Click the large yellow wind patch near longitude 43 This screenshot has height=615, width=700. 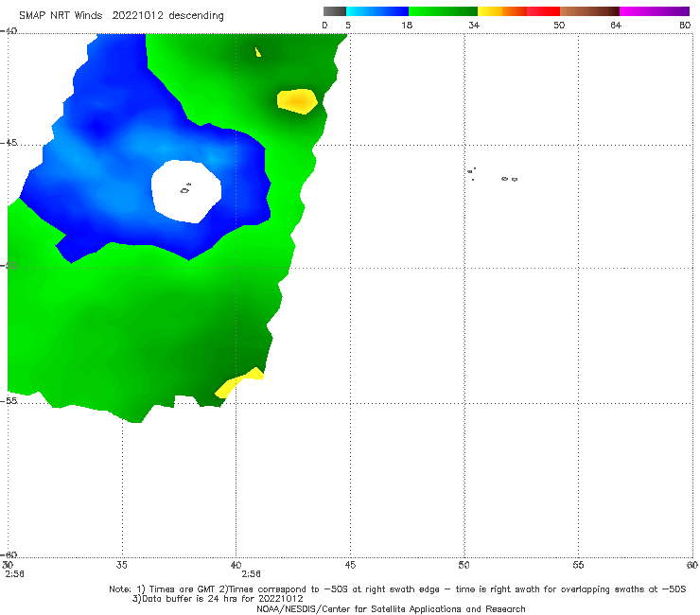point(297,101)
